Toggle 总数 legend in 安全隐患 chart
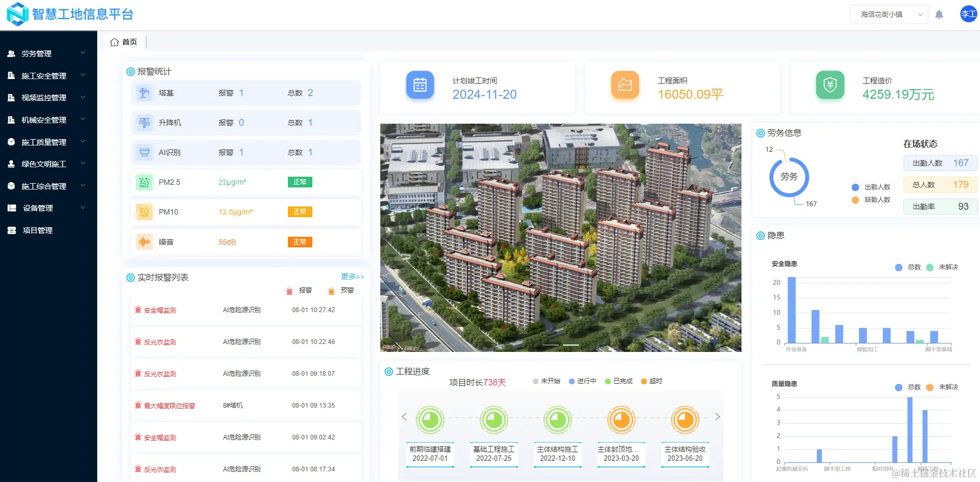Screen dimensions: 980x482 (908, 267)
